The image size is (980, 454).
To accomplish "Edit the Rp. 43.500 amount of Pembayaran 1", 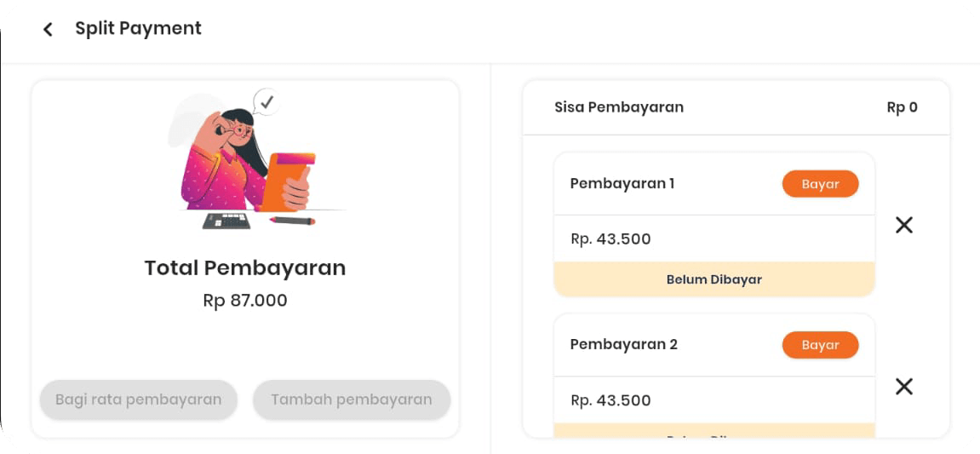I will 611,239.
